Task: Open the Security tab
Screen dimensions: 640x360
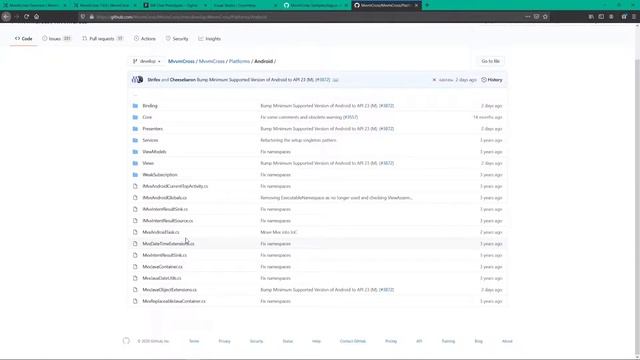Action: click(177, 38)
